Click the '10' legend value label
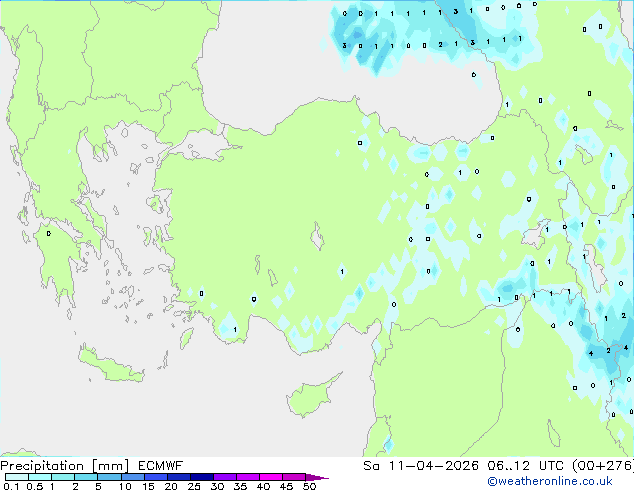This screenshot has height=490, width=634. point(125,486)
